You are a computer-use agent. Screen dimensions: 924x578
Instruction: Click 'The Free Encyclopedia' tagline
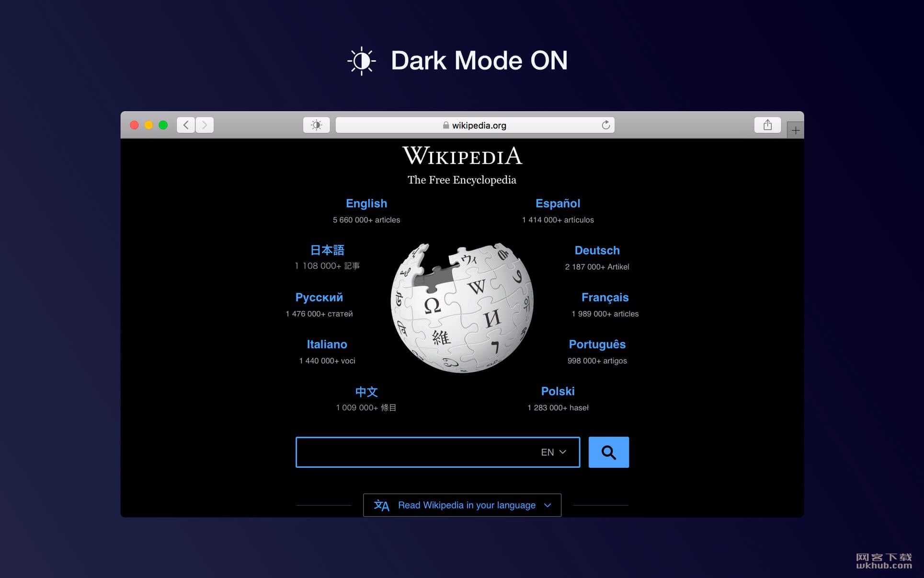(462, 180)
